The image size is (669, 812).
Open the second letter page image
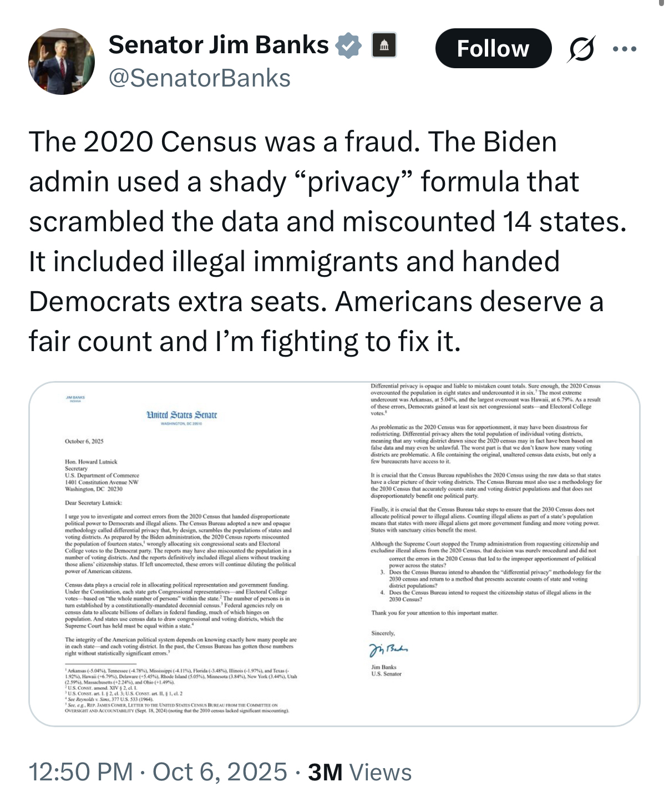tap(486, 554)
